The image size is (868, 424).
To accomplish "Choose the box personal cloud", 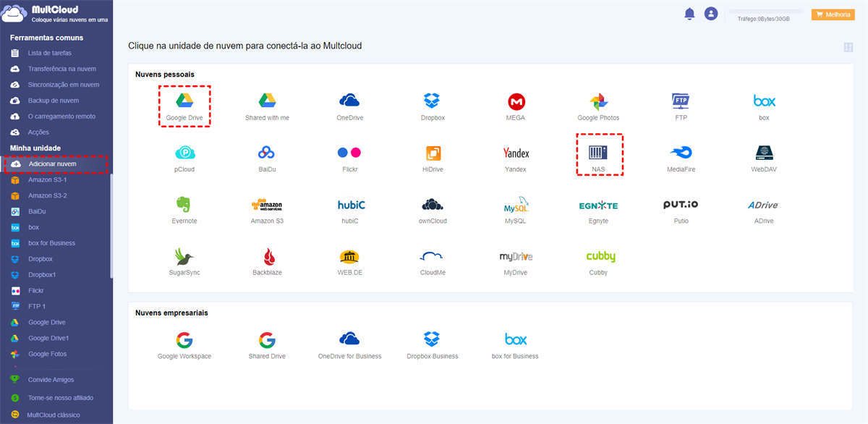I will 764,101.
